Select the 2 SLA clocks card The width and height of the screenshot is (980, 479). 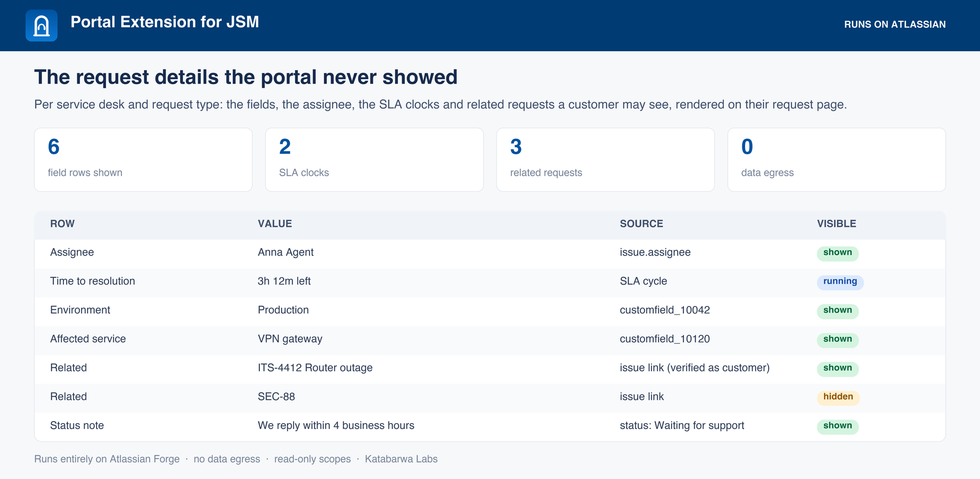point(374,160)
